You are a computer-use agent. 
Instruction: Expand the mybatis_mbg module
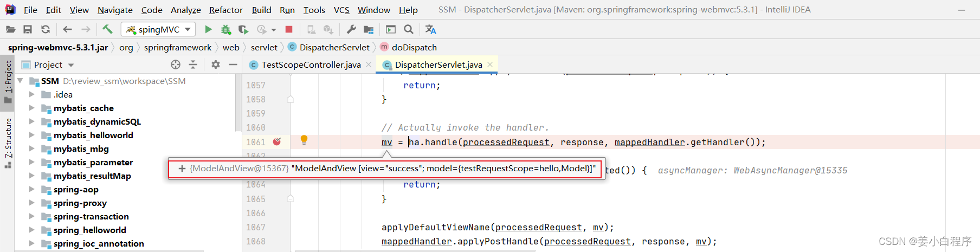[x=31, y=148]
